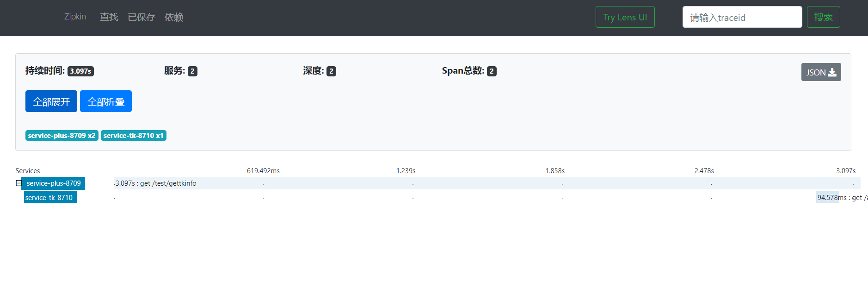Click 全部展开 expand all button
868x288 pixels.
click(x=51, y=101)
